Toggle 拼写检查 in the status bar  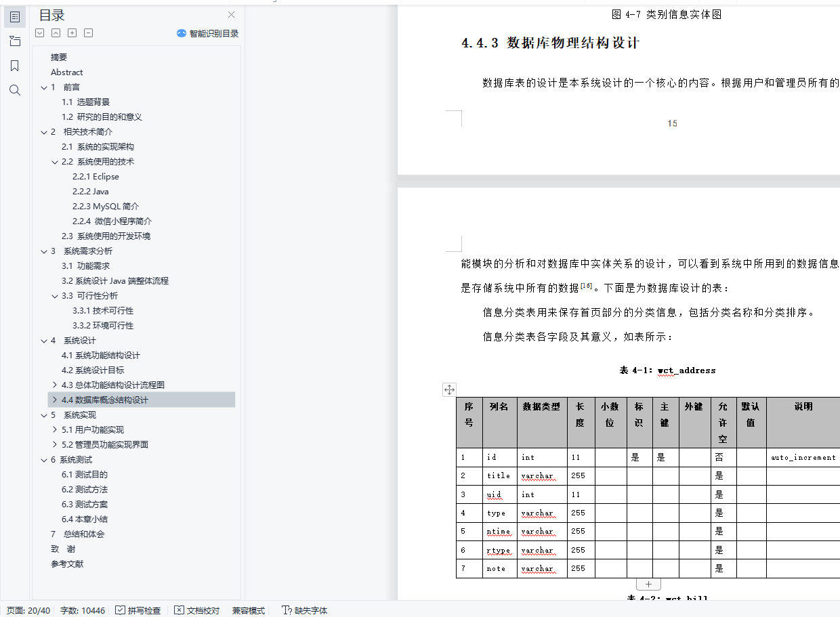(x=138, y=610)
